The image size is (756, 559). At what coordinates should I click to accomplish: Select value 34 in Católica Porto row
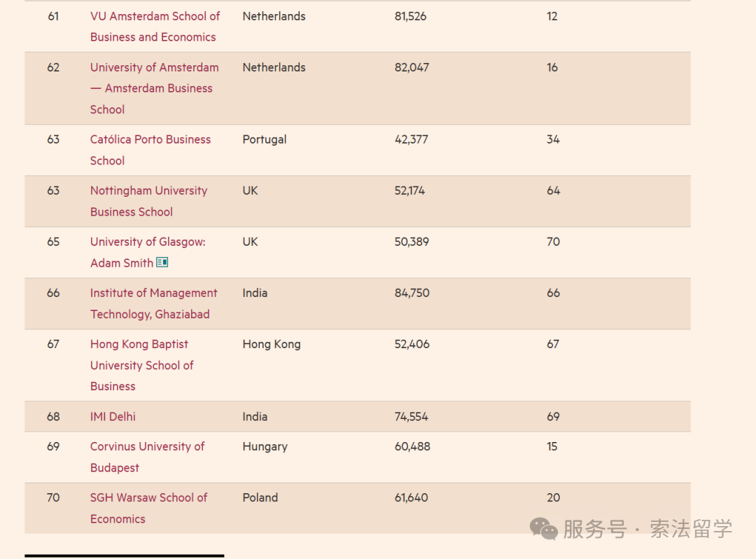coord(553,139)
